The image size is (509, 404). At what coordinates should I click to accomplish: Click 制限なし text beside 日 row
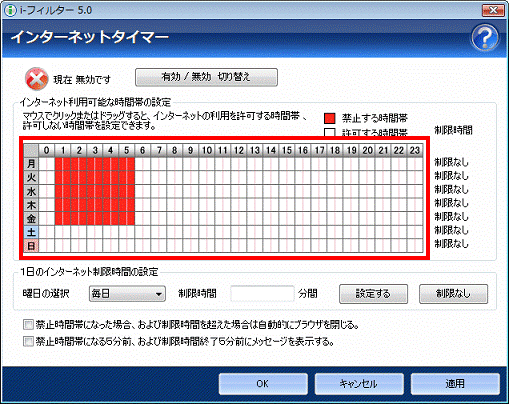[451, 244]
